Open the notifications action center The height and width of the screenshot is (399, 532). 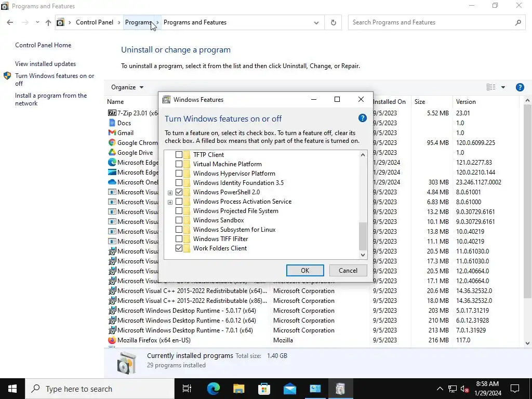(x=515, y=389)
